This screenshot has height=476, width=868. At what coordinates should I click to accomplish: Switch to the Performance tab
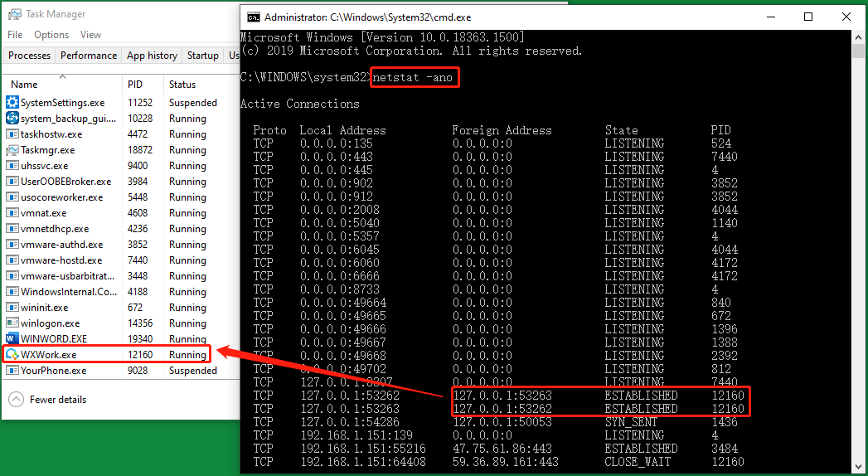pyautogui.click(x=89, y=56)
